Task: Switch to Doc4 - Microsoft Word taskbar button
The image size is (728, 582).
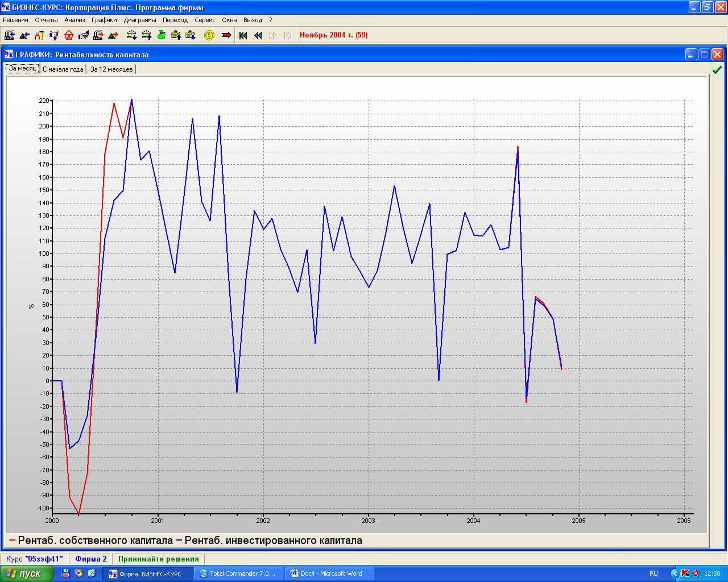Action: (329, 573)
